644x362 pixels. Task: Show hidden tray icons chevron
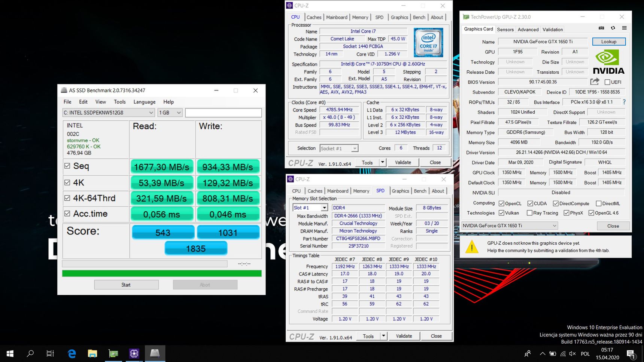(542, 353)
